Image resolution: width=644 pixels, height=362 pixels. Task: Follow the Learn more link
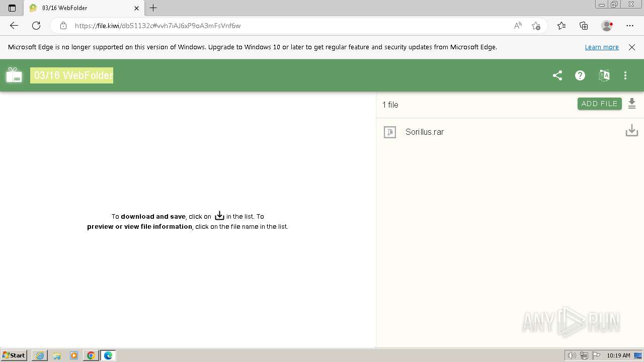tap(602, 47)
